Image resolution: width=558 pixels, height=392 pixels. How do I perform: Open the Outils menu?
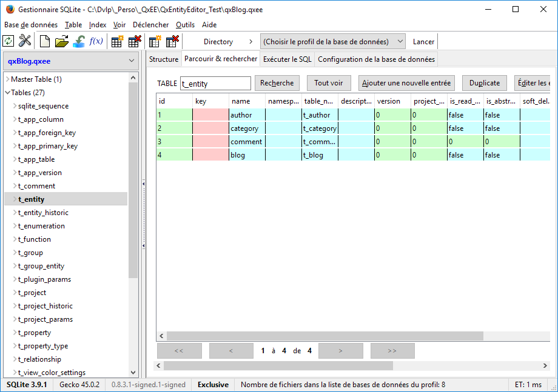pos(185,25)
